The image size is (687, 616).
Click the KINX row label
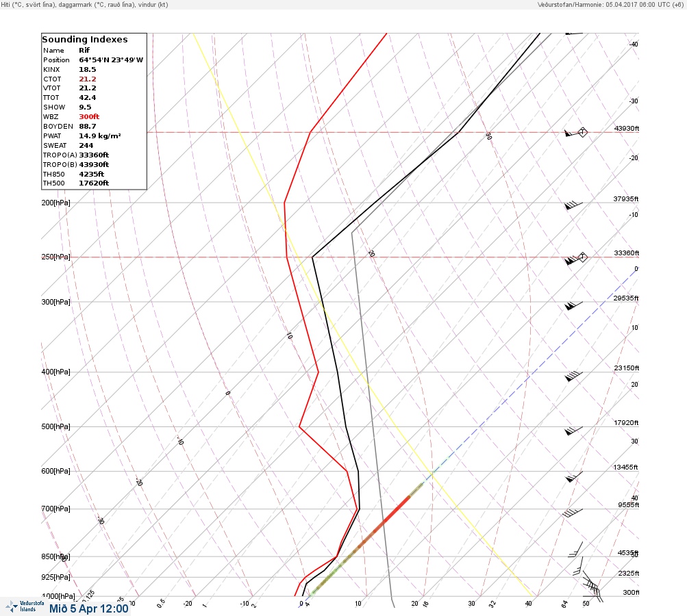pos(51,70)
